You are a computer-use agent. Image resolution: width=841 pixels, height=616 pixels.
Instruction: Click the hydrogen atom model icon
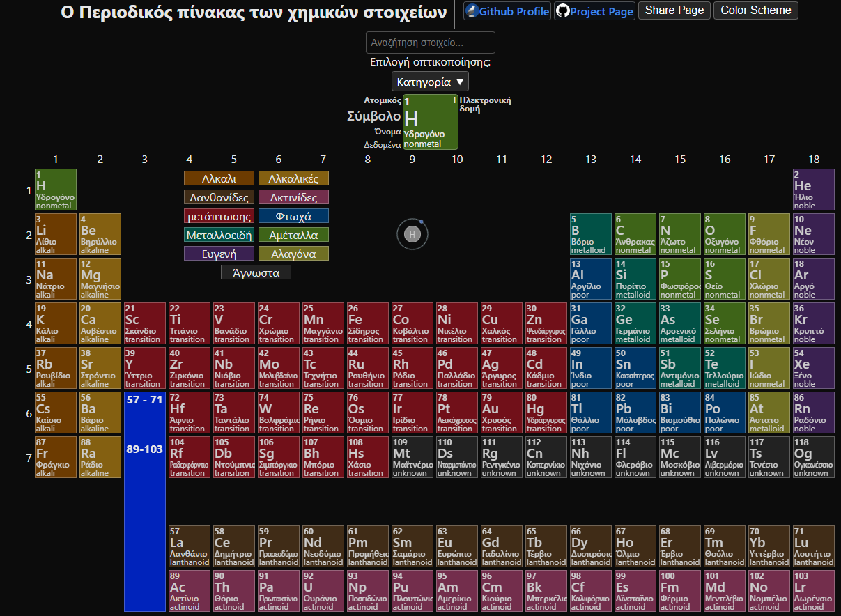click(412, 234)
